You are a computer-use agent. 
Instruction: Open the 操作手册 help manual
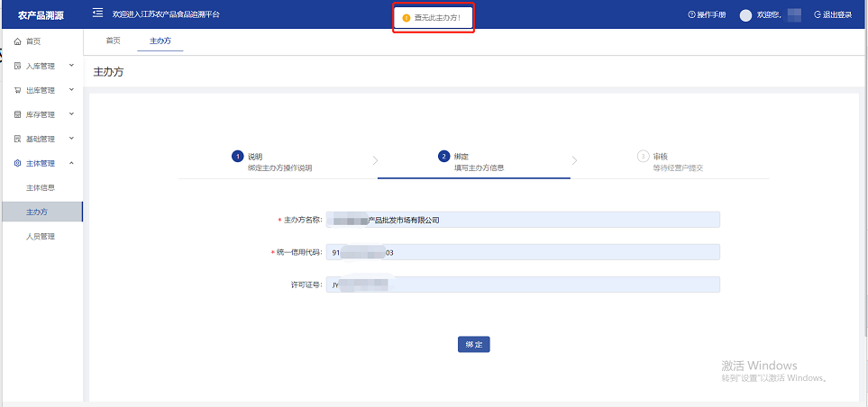707,15
